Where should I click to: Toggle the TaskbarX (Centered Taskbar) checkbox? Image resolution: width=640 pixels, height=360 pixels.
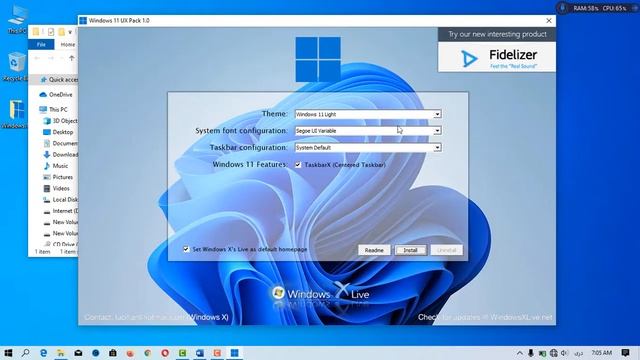tap(298, 165)
